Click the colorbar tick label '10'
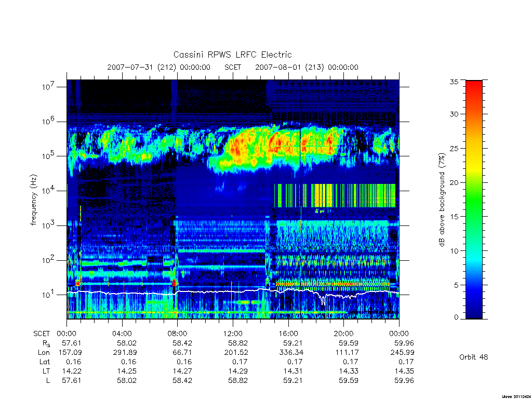This screenshot has height=399, width=532. tap(454, 250)
